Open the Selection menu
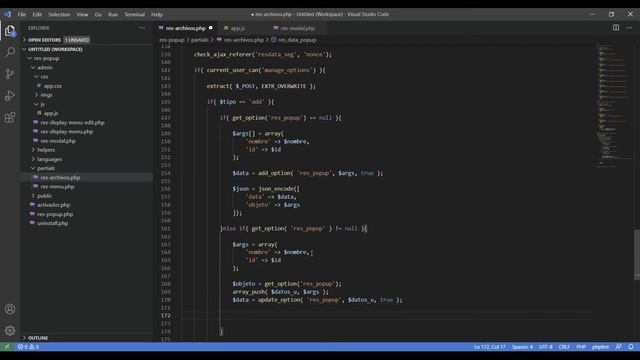 click(x=59, y=14)
